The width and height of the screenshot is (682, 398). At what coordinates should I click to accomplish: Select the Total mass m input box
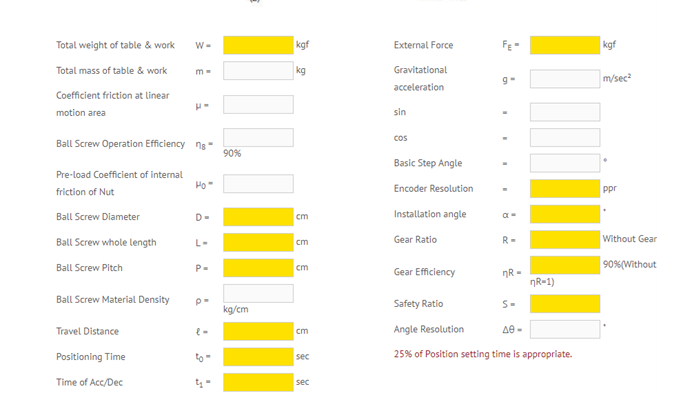(x=258, y=70)
